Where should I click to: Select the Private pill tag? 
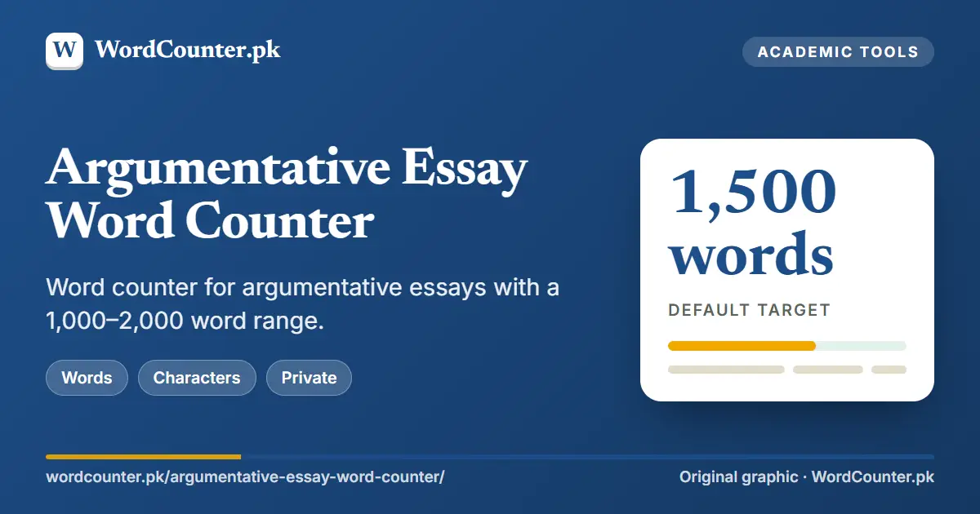pos(309,378)
